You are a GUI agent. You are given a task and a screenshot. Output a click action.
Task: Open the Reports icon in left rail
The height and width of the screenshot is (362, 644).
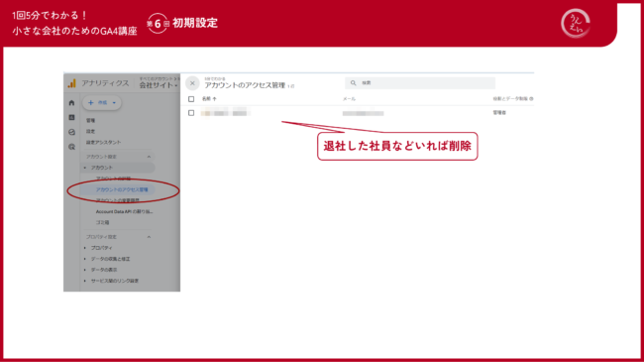click(x=72, y=117)
